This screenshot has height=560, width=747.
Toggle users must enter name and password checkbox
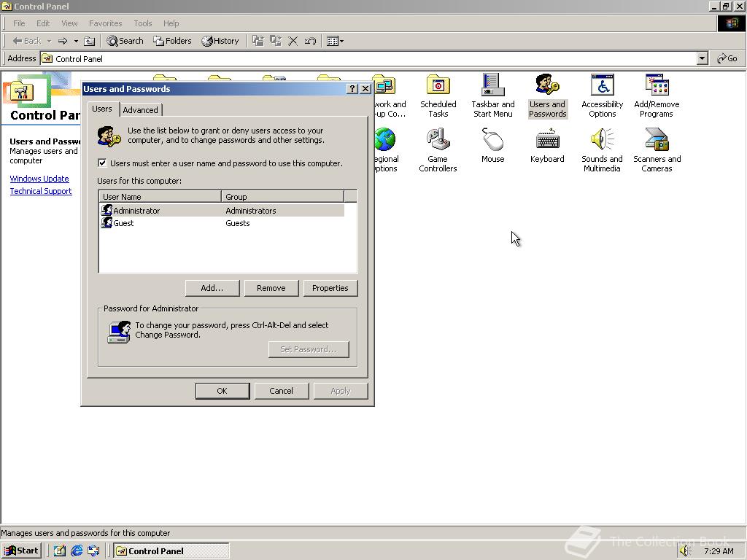click(x=102, y=163)
